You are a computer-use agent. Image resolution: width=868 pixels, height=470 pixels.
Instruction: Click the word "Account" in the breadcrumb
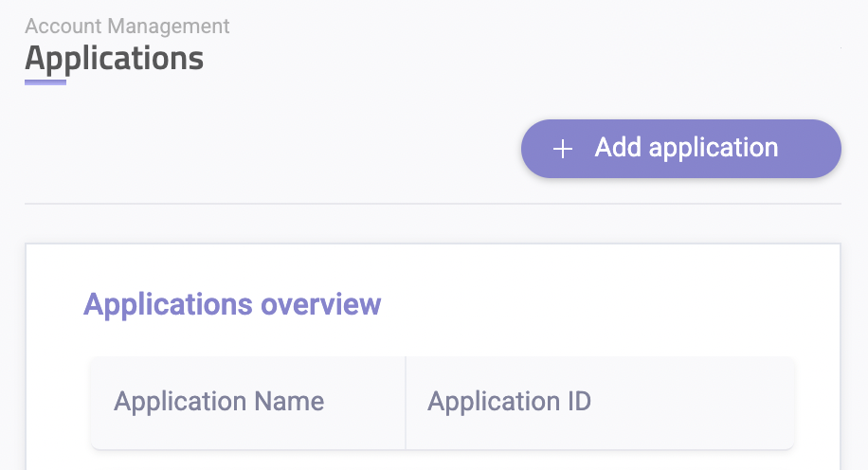[60, 27]
